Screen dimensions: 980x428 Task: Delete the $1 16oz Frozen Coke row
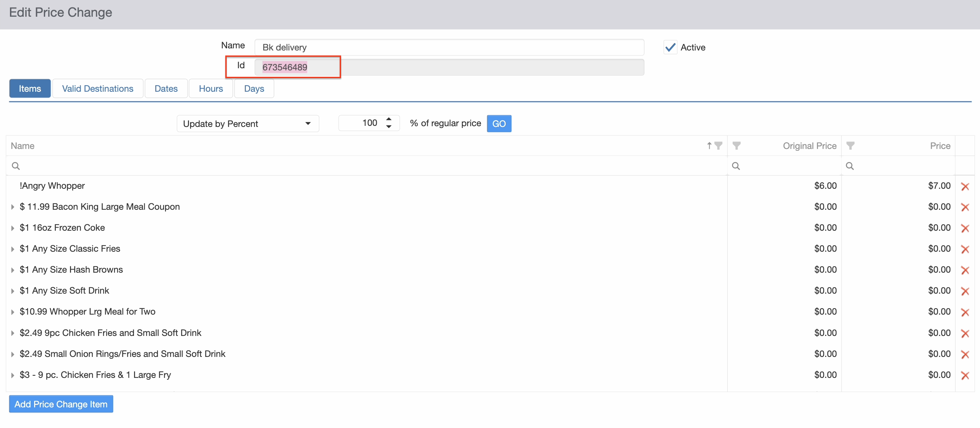(x=965, y=228)
